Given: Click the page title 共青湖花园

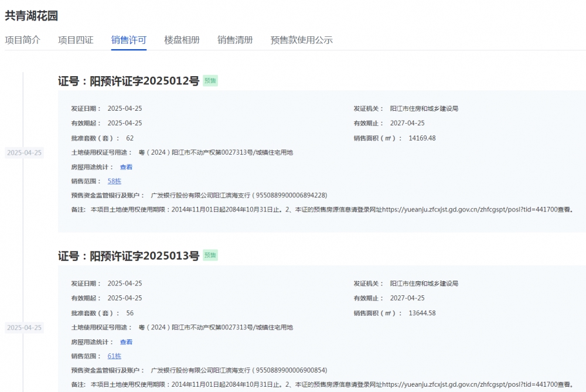Looking at the screenshot, I should tap(32, 16).
